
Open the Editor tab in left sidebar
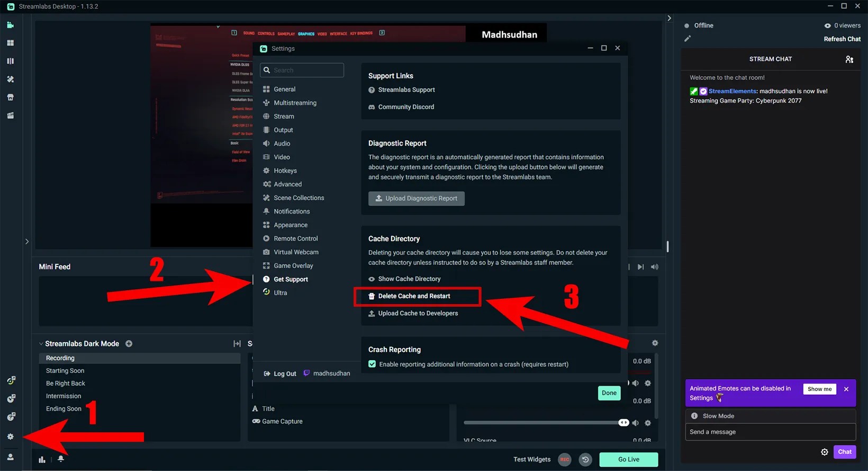[x=10, y=25]
